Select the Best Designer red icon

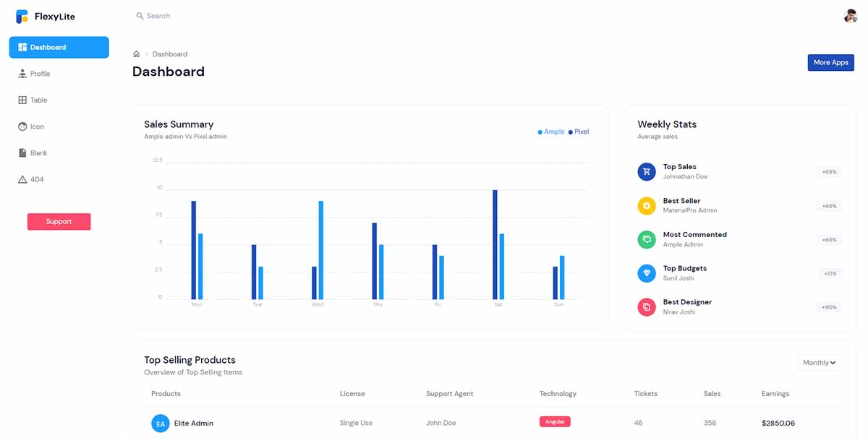pyautogui.click(x=646, y=307)
